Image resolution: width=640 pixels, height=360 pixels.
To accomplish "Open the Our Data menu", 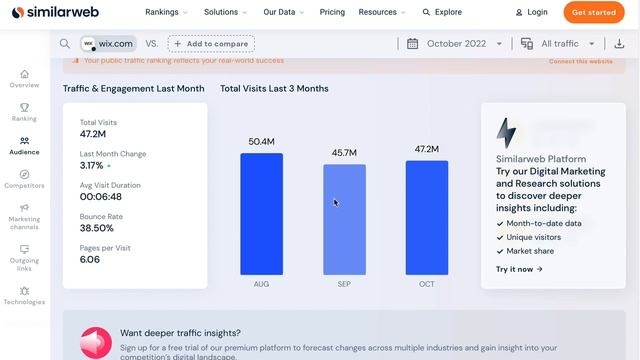I will (283, 12).
